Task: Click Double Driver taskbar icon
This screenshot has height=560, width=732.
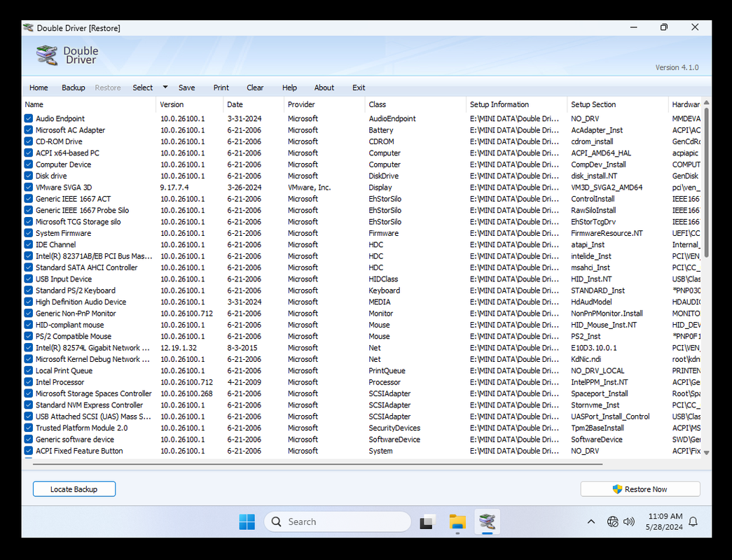Action: (487, 521)
